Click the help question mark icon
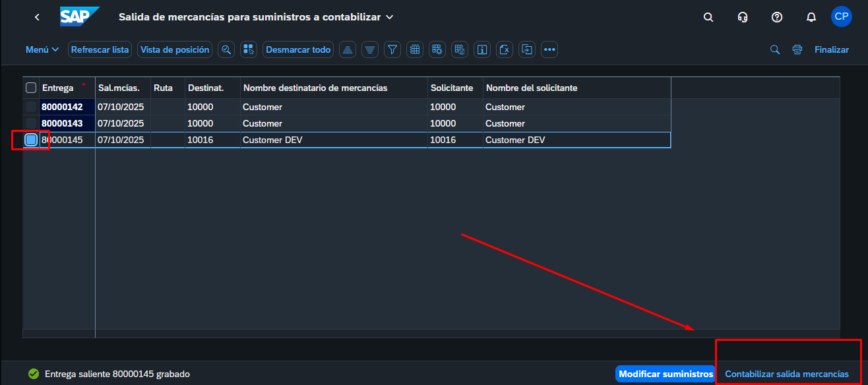868x385 pixels. (777, 17)
